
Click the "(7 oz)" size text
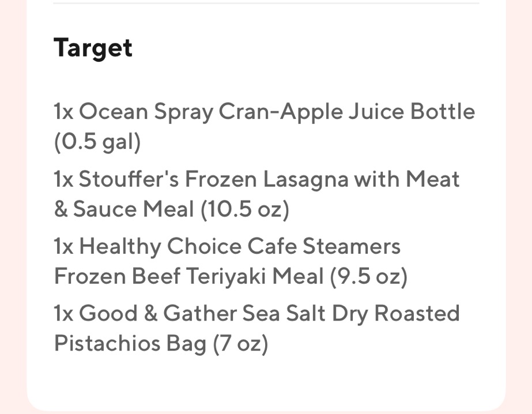[x=240, y=345]
